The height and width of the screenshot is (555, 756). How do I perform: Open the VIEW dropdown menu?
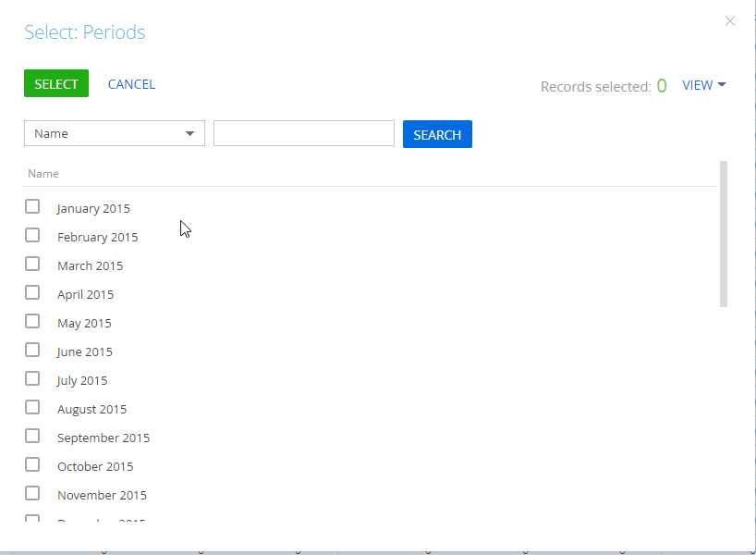tap(704, 85)
